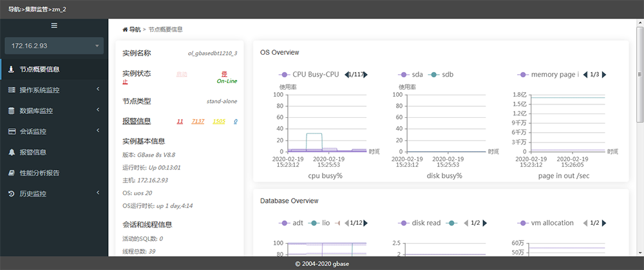
Task: Click the 历史监控 history icon
Action: [x=12, y=193]
